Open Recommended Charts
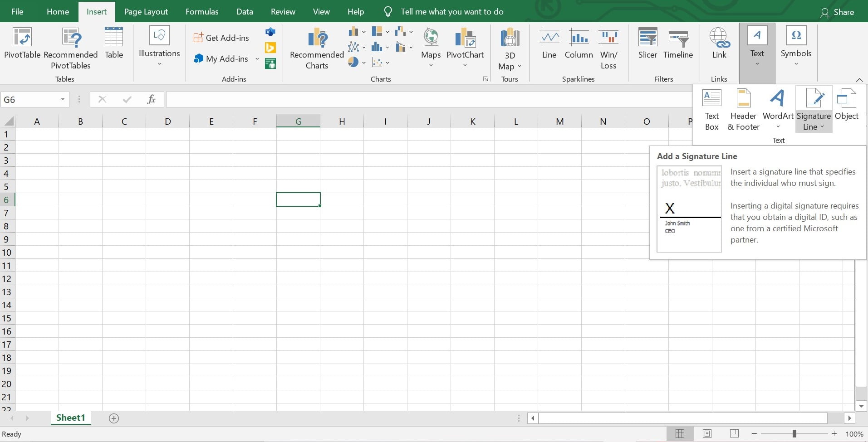Image resolution: width=868 pixels, height=442 pixels. (317, 48)
